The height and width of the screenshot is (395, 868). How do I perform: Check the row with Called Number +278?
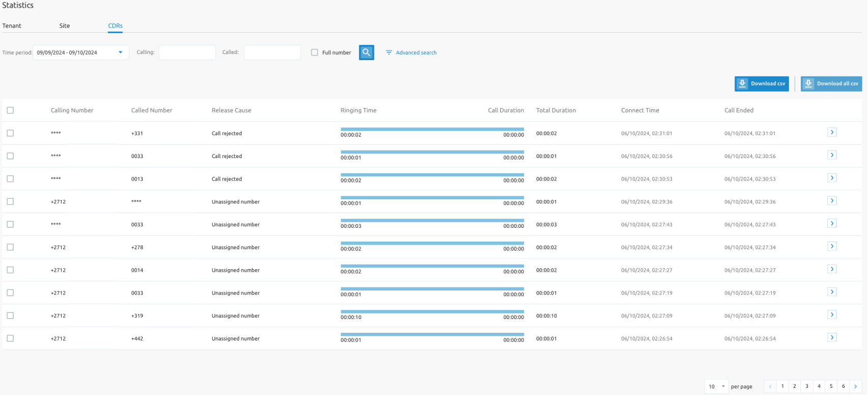click(10, 247)
